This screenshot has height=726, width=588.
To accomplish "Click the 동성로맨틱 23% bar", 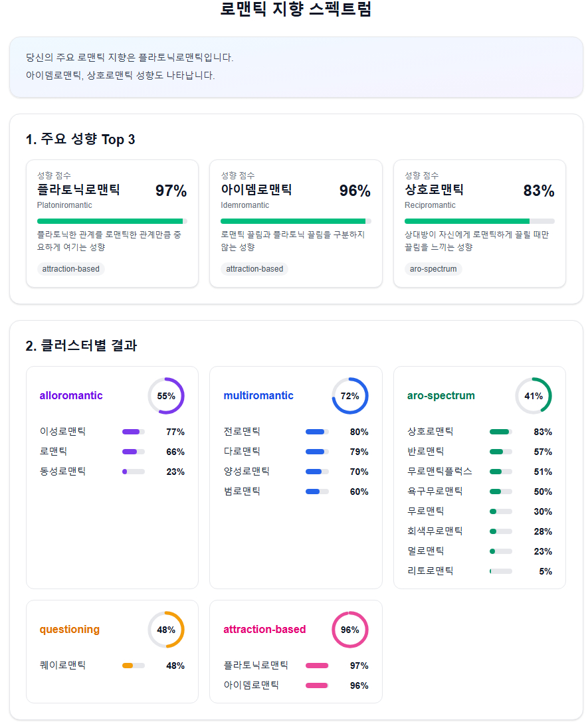I will pos(134,472).
